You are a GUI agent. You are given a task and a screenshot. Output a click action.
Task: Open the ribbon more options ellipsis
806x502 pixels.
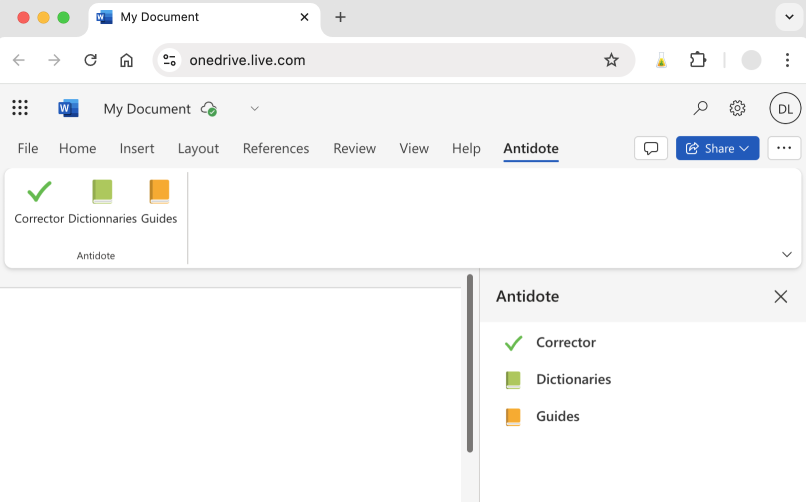(x=783, y=148)
